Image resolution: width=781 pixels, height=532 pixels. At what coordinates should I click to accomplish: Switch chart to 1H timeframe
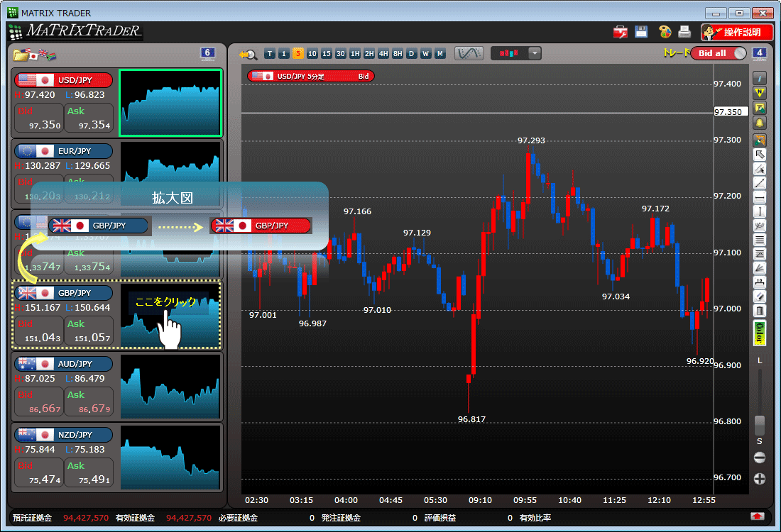[x=355, y=54]
